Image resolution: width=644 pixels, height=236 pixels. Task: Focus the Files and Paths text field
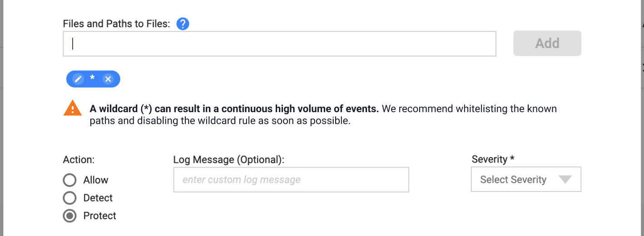pos(279,44)
